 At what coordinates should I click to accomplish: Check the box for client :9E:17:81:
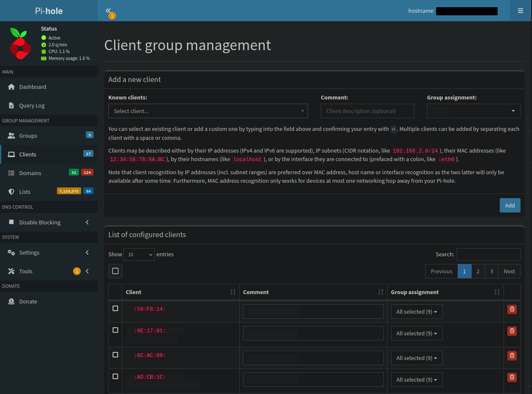click(115, 330)
